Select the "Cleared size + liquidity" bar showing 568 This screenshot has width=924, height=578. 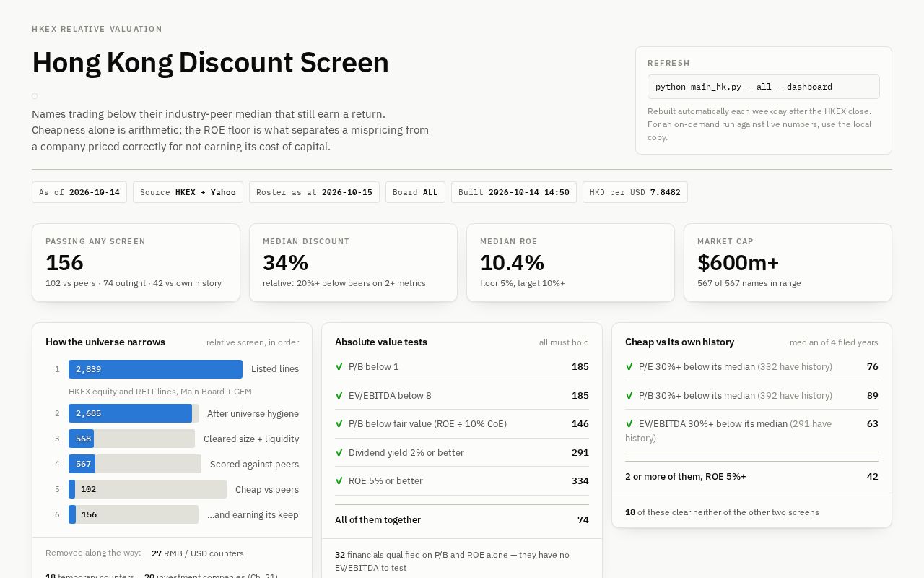(81, 439)
